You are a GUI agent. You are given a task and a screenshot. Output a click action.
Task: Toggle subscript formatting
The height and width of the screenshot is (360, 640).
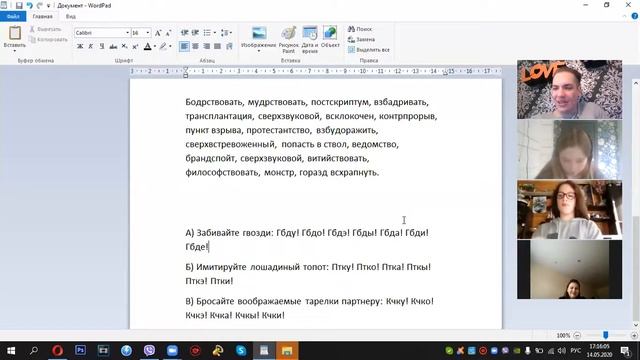pos(124,47)
